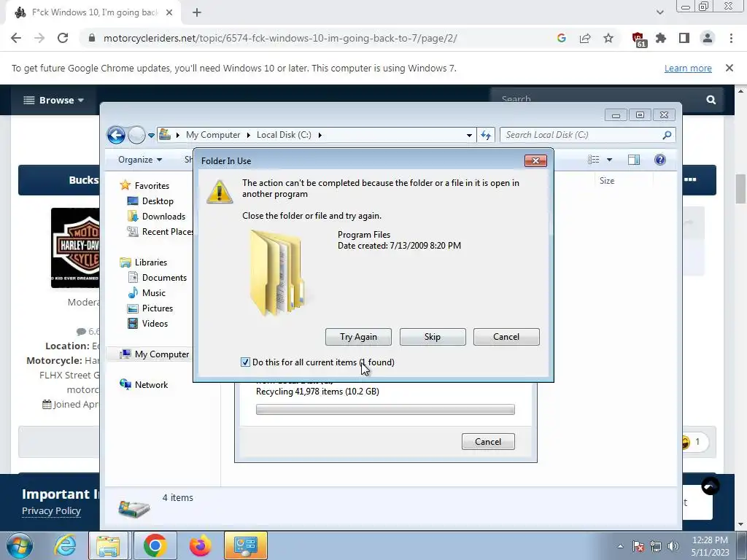Image resolution: width=747 pixels, height=560 pixels.
Task: Open view options dropdown arrow
Action: pos(609,160)
